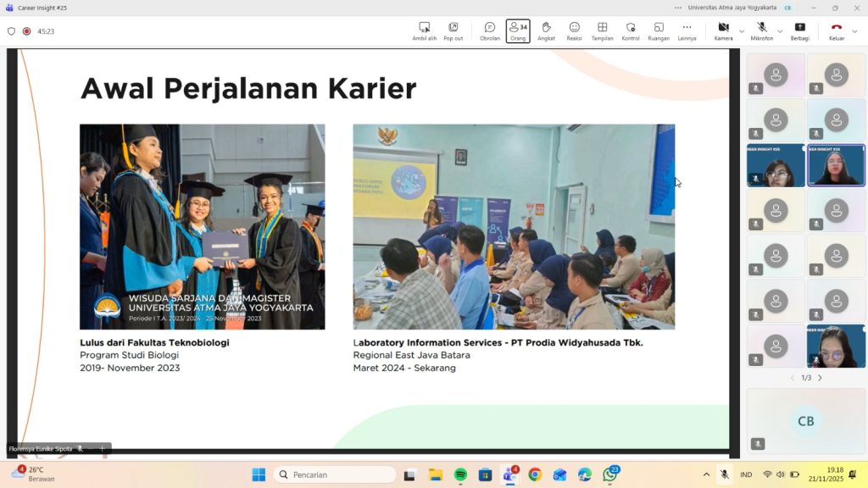Screen dimensions: 868x488
Task: Select the highlighted active speaker video tile
Action: (x=836, y=165)
